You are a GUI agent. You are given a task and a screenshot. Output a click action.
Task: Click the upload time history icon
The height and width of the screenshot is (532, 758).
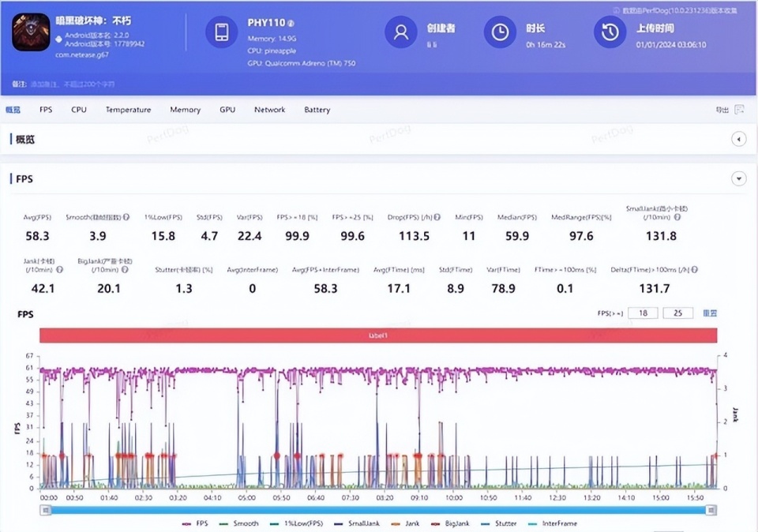610,32
